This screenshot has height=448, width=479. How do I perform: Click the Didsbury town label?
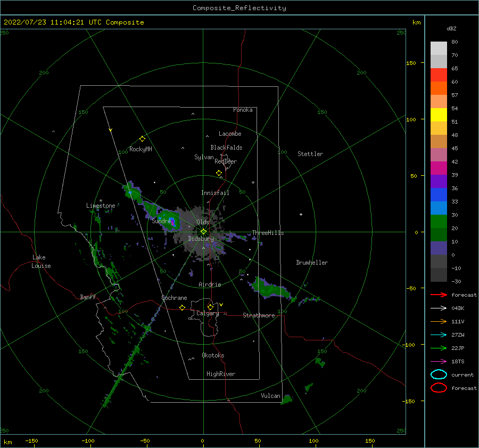[201, 239]
